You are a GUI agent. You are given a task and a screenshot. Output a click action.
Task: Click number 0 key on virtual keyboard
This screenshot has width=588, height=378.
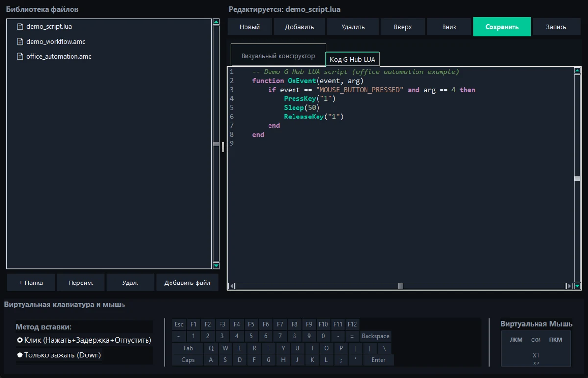323,336
